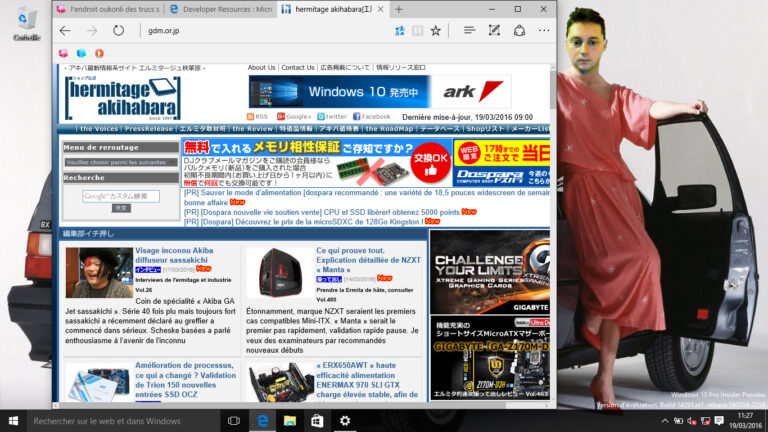Open Edge More actions ellipsis menu
Image resolution: width=768 pixels, height=432 pixels.
click(543, 31)
